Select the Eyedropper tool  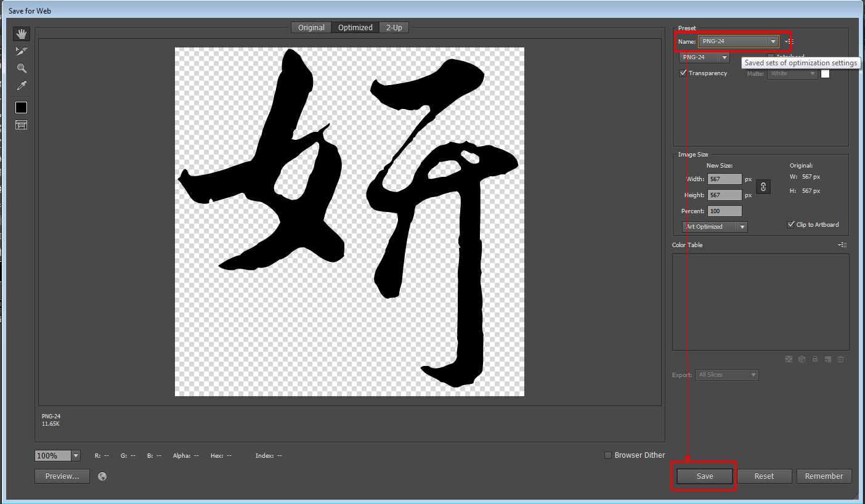(22, 86)
